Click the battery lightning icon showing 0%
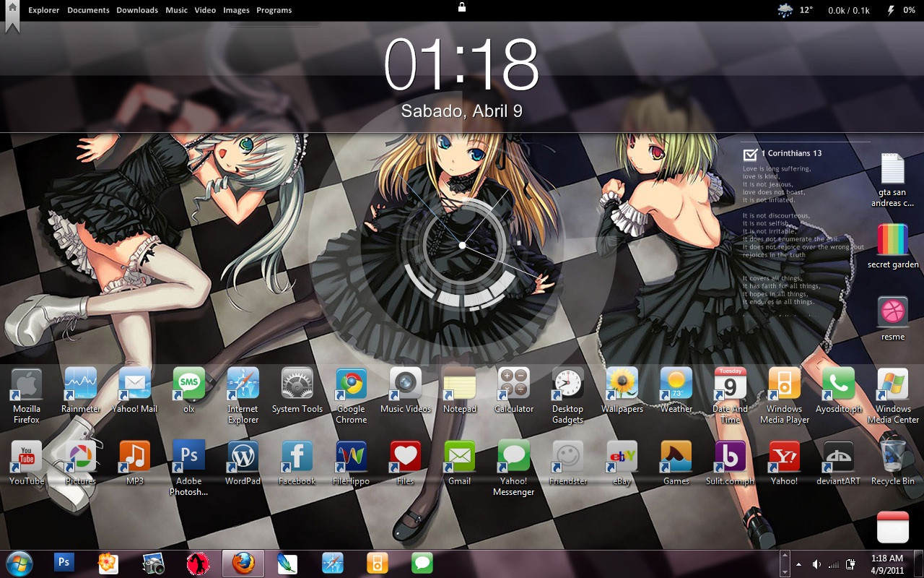 pyautogui.click(x=891, y=10)
